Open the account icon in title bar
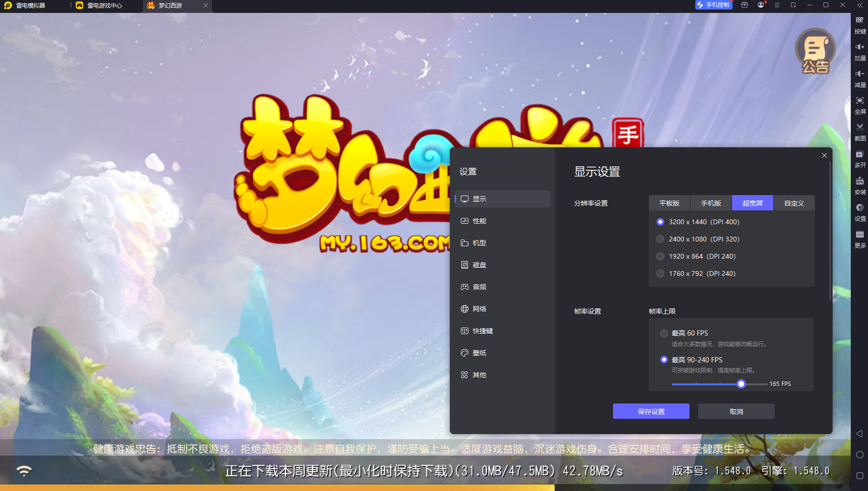Image resolution: width=868 pixels, height=491 pixels. [x=761, y=5]
